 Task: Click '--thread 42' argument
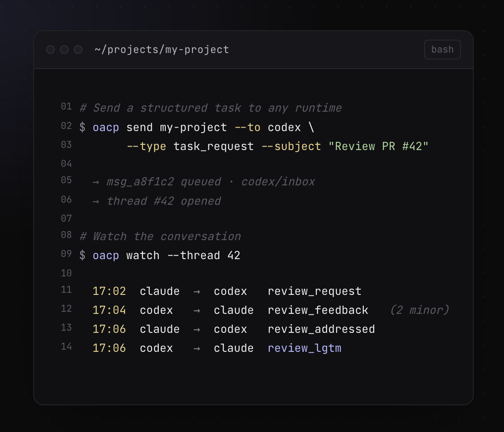204,256
